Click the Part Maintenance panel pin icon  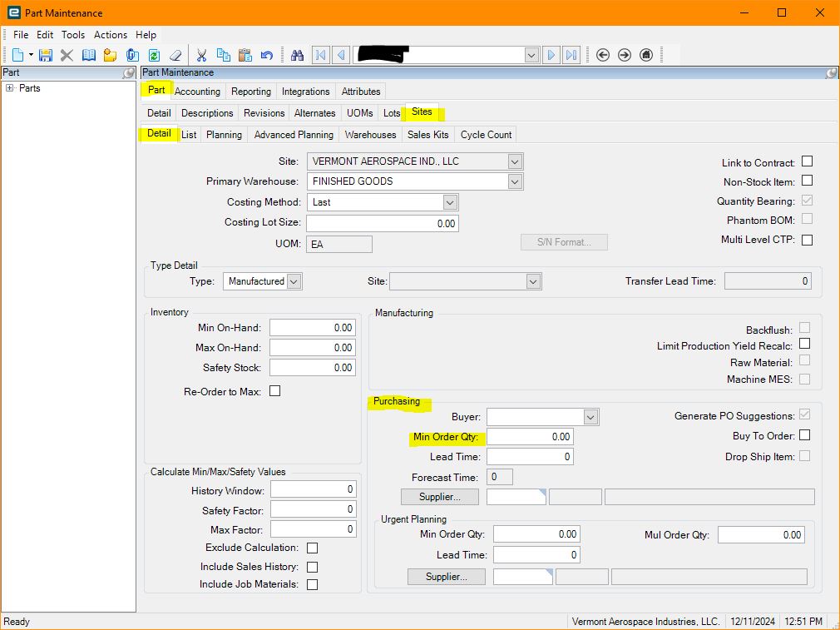click(x=832, y=73)
